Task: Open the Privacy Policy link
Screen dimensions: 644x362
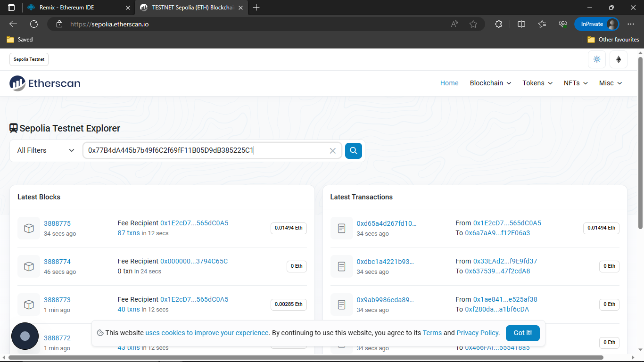Action: point(478,333)
